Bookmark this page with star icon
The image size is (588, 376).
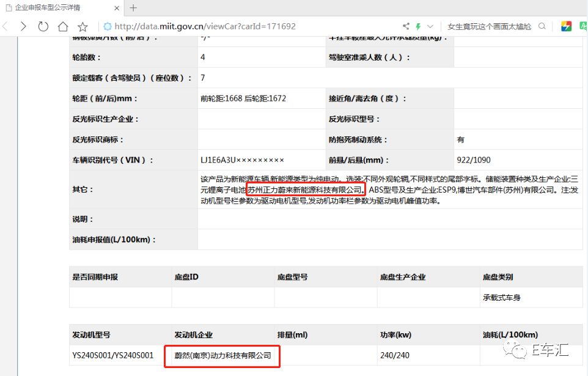[83, 26]
